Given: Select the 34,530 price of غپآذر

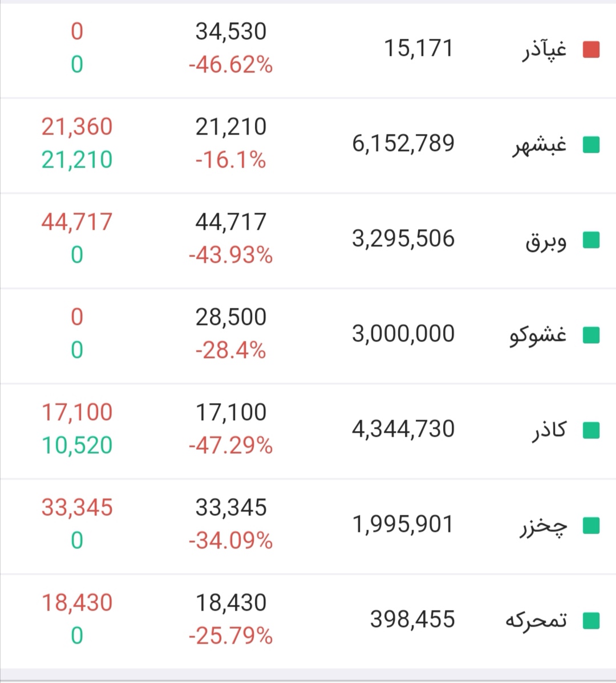Looking at the screenshot, I should tap(230, 31).
